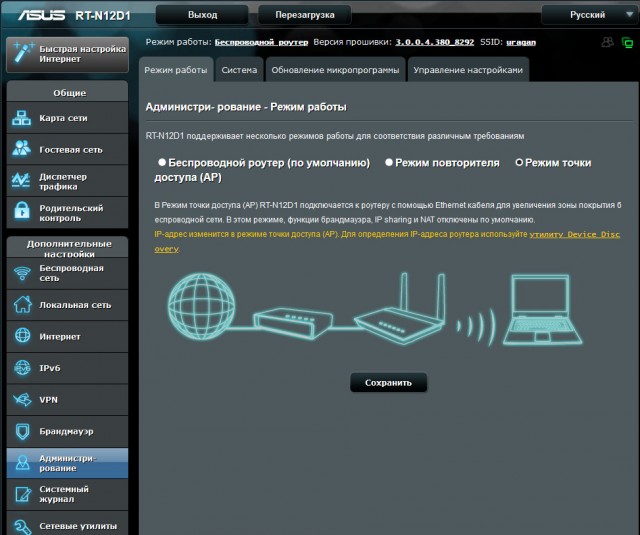Click the Диспетчер трафика traffic graph icon
Image resolution: width=640 pixels, height=535 pixels.
21,180
